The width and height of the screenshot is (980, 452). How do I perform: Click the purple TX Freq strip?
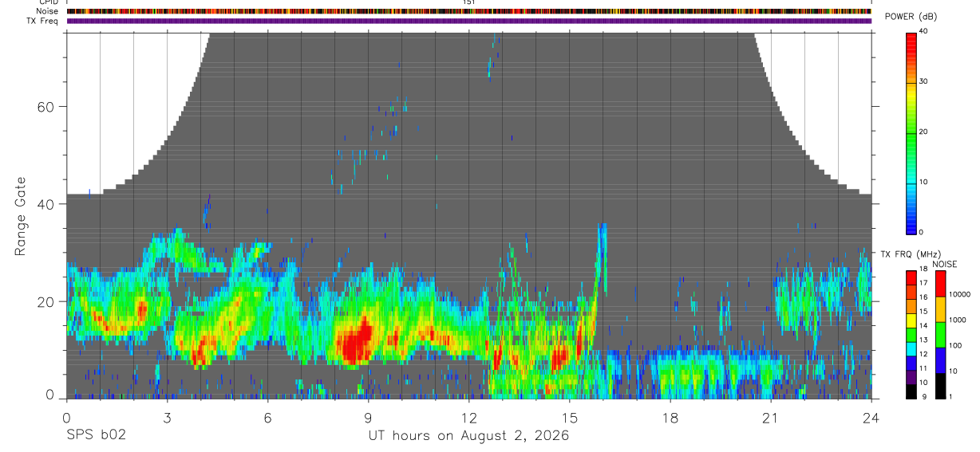469,21
